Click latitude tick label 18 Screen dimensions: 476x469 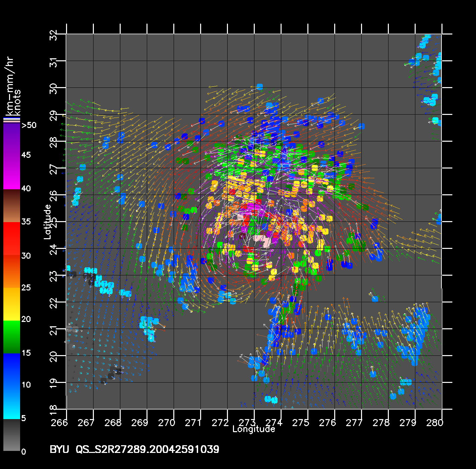[54, 410]
